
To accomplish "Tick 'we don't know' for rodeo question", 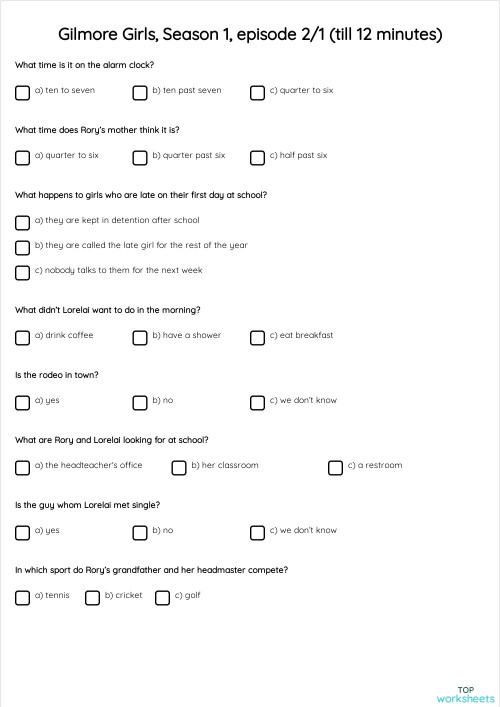I will [x=257, y=403].
